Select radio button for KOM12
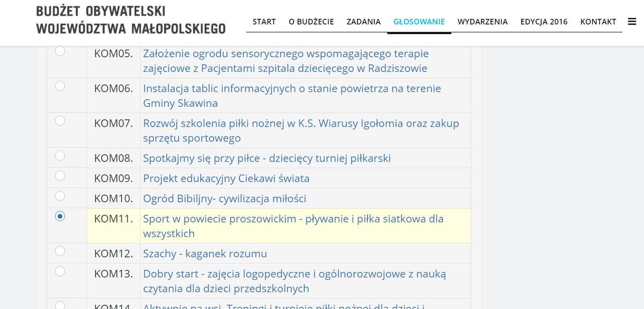 click(x=60, y=251)
